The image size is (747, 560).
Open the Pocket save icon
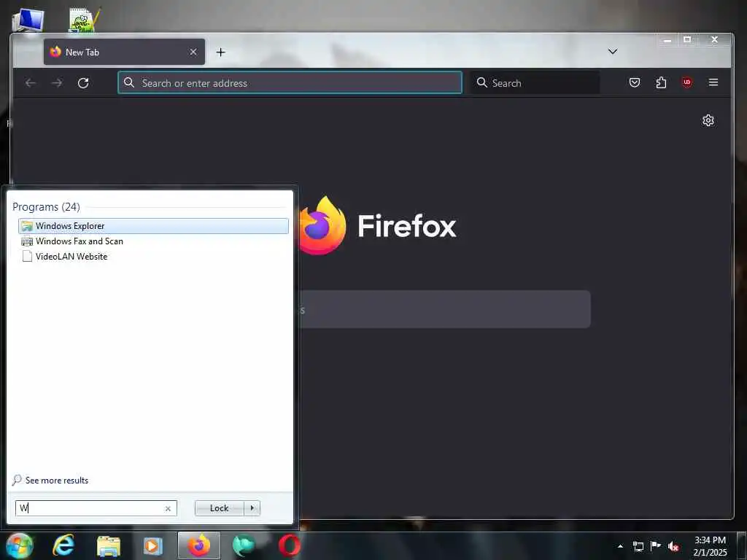pyautogui.click(x=635, y=83)
